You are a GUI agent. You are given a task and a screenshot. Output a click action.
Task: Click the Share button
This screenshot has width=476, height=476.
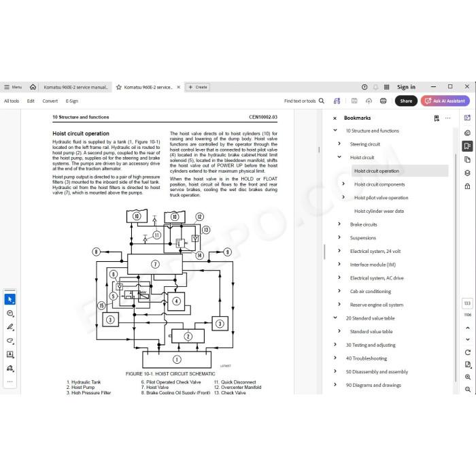[x=406, y=101]
